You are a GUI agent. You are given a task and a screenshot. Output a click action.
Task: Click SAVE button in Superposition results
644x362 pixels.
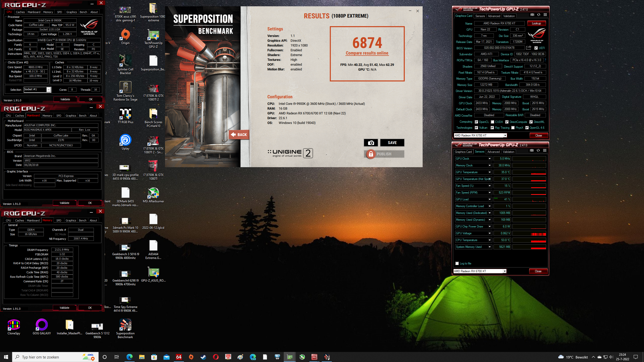[392, 143]
